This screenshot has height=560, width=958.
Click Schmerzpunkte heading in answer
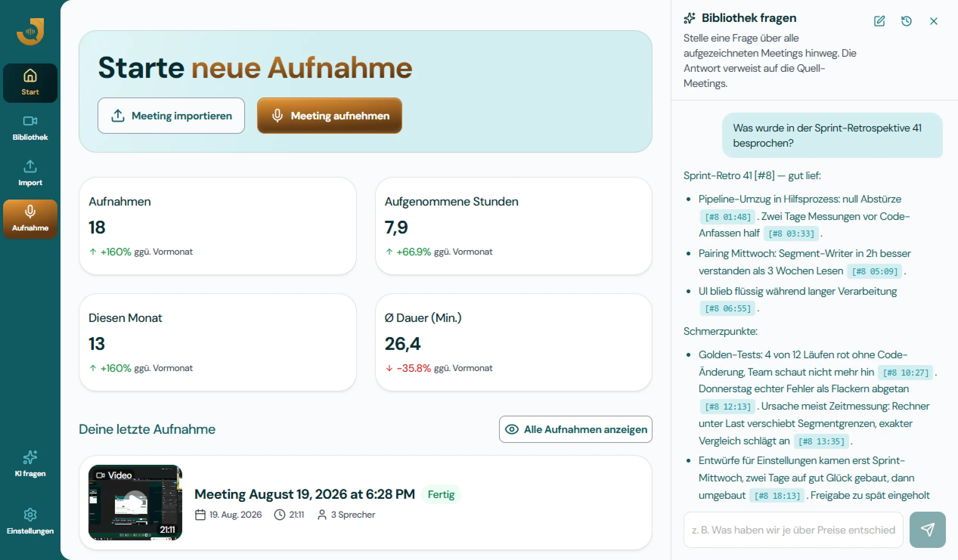click(x=721, y=331)
